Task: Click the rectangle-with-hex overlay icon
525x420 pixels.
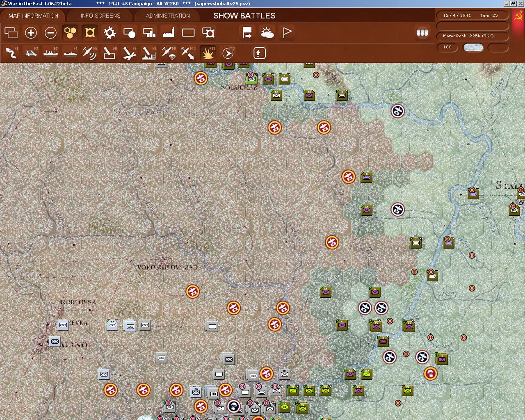Action: pos(208,33)
